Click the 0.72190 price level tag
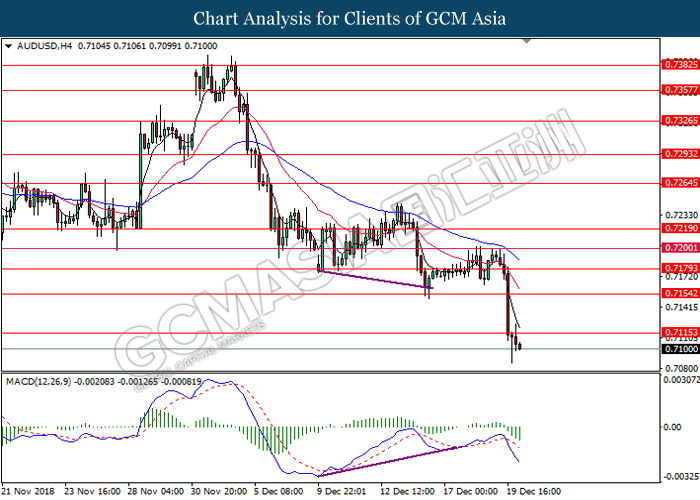The image size is (700, 500). click(676, 228)
